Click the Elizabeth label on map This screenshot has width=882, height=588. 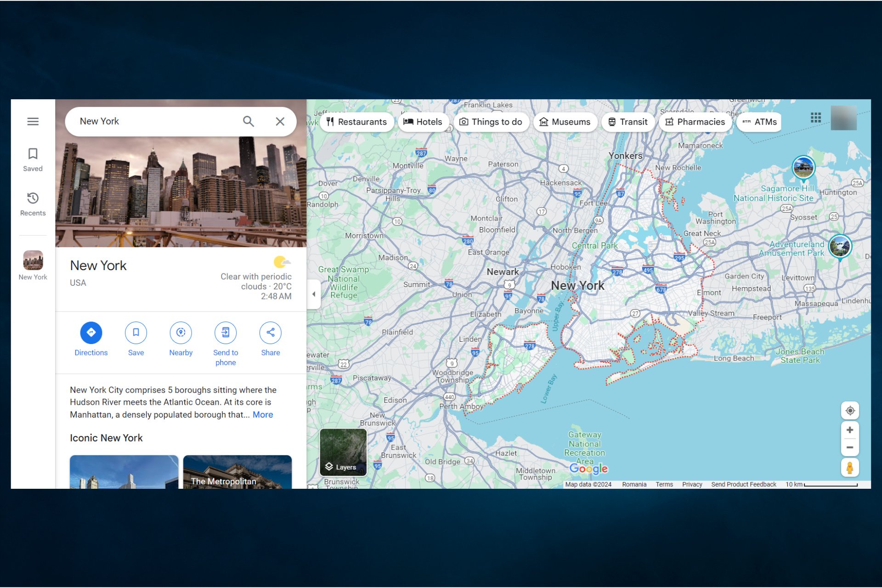click(486, 314)
